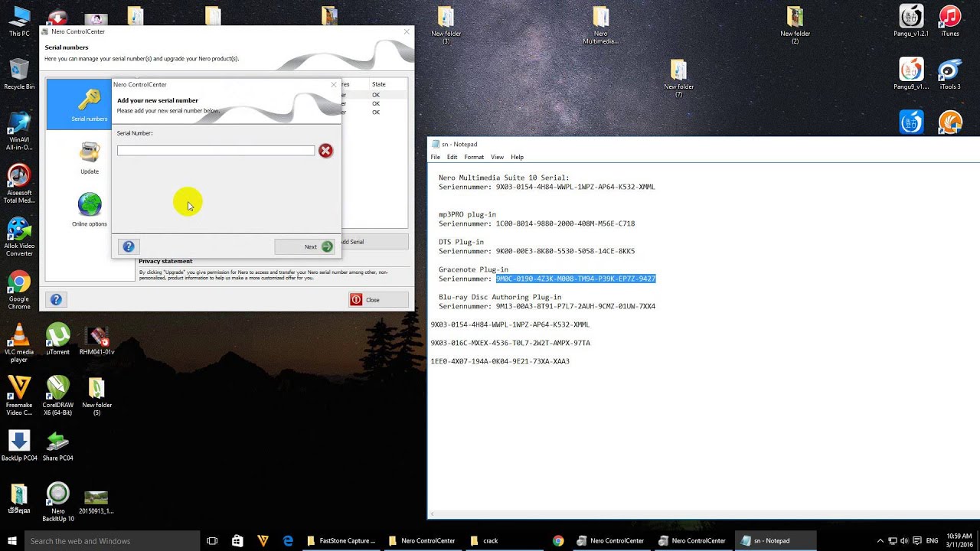Click the mp3PRO serial 1C00-8014-9880 line
This screenshot has width=980, height=551.
[x=537, y=223]
